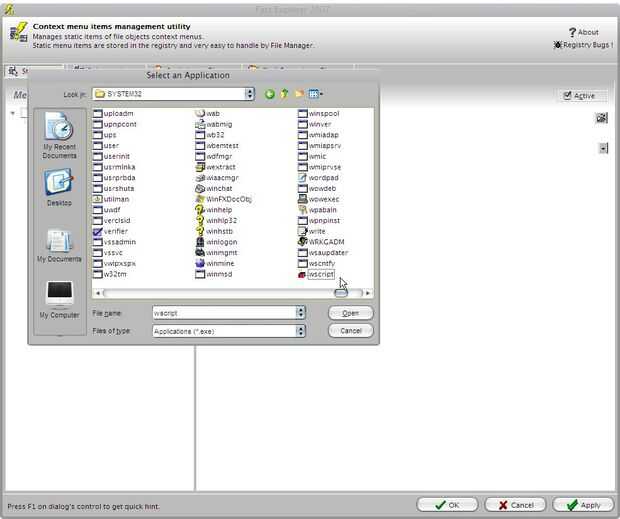The width and height of the screenshot is (620, 519).
Task: Click the file list horizontal scrollbar thumb
Action: (341, 293)
